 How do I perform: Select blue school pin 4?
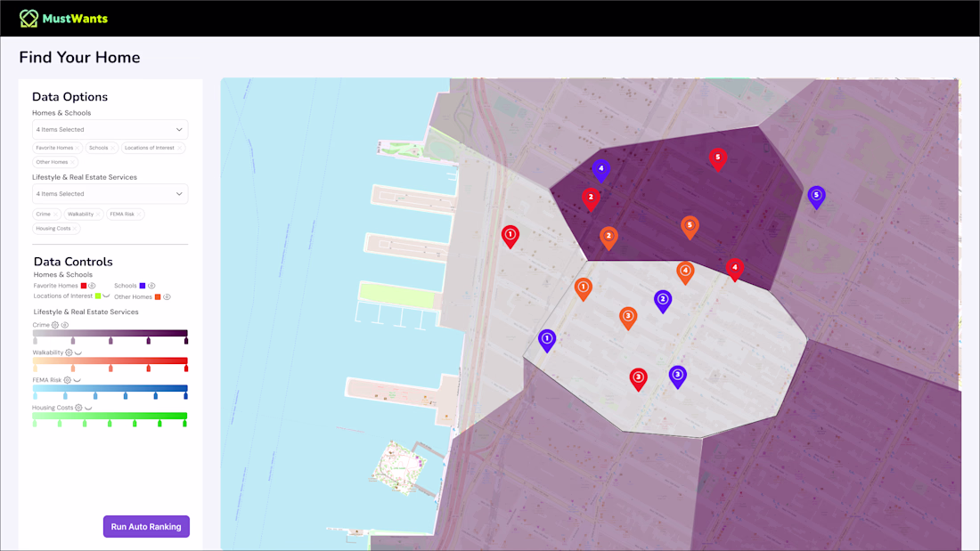click(x=600, y=169)
